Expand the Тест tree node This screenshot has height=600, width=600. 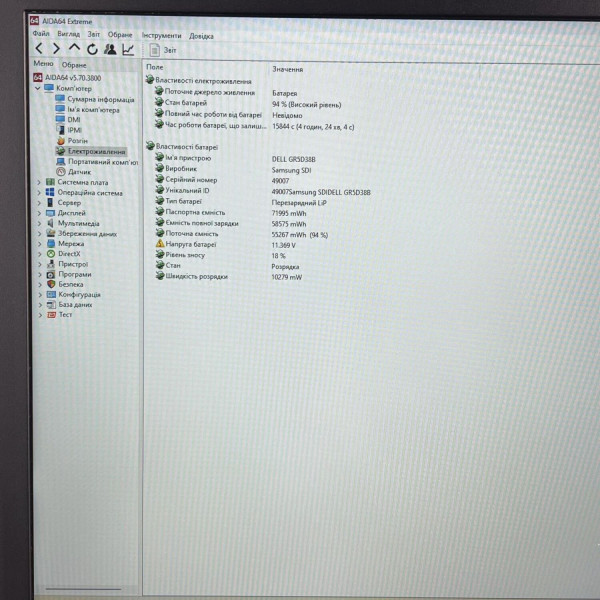(x=40, y=315)
